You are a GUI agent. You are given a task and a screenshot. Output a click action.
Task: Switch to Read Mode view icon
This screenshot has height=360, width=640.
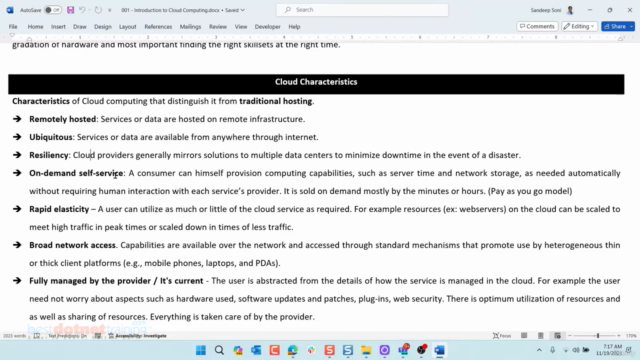click(524, 336)
